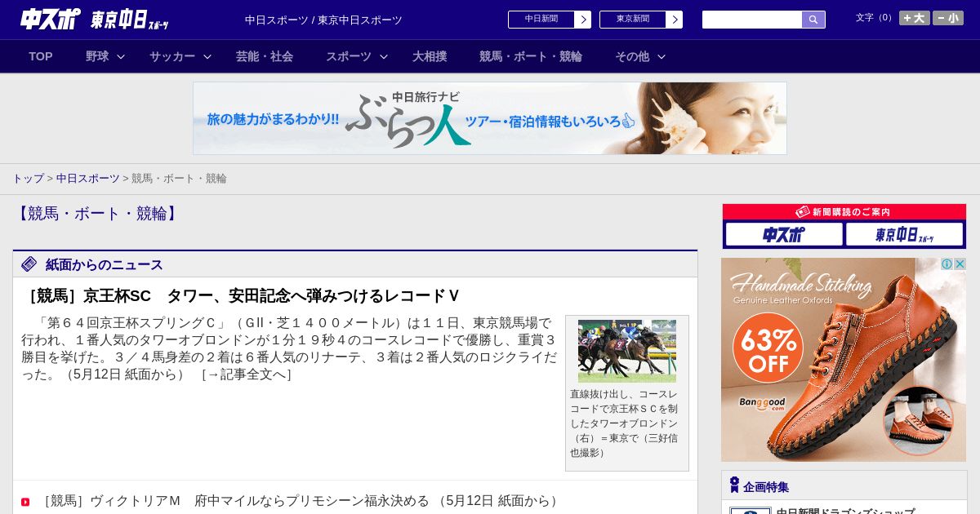Image resolution: width=980 pixels, height=514 pixels.
Task: Click arrow next to 中日新聞 button
Action: 583,20
